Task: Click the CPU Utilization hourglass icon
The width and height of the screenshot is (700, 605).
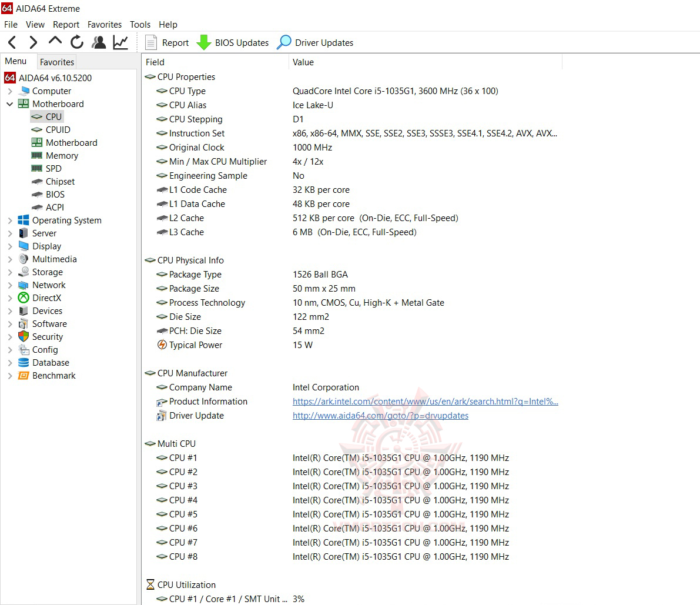Action: pos(150,584)
